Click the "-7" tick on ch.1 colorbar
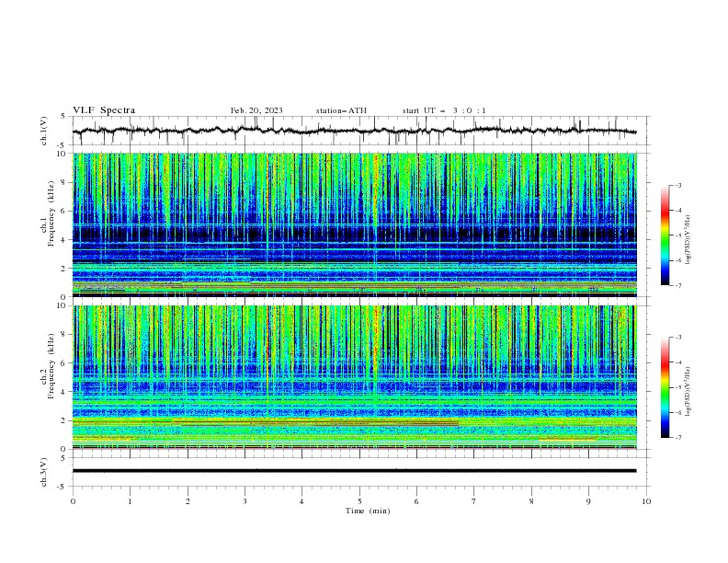The width and height of the screenshot is (728, 563). click(677, 285)
